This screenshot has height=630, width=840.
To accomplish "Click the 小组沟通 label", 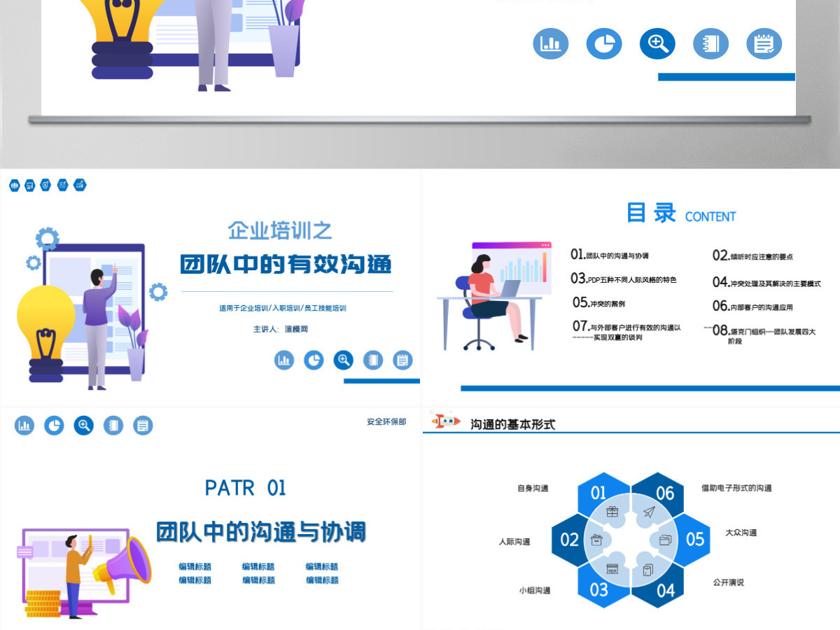I will (x=535, y=591).
